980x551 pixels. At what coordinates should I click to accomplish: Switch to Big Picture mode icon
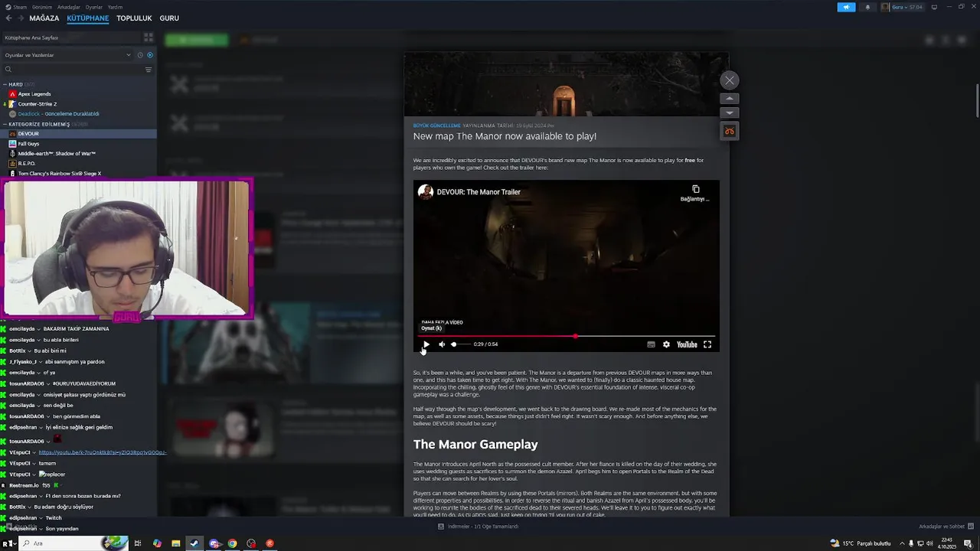coord(934,7)
